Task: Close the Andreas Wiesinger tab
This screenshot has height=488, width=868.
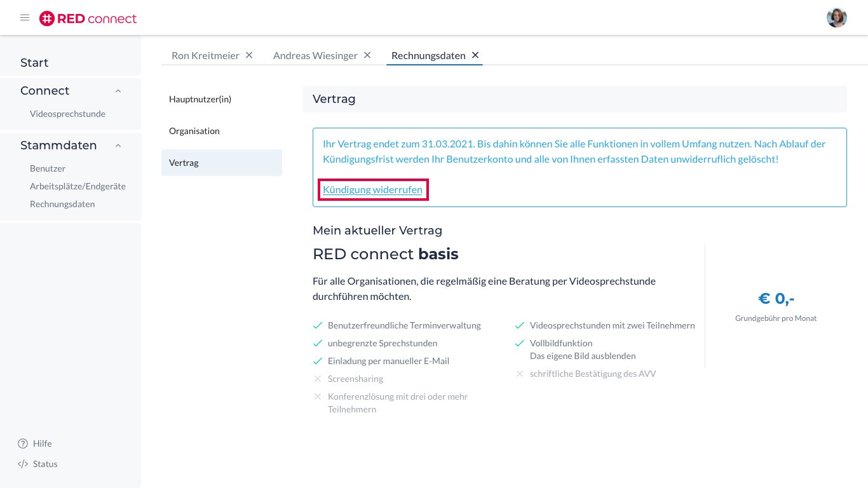Action: point(367,55)
